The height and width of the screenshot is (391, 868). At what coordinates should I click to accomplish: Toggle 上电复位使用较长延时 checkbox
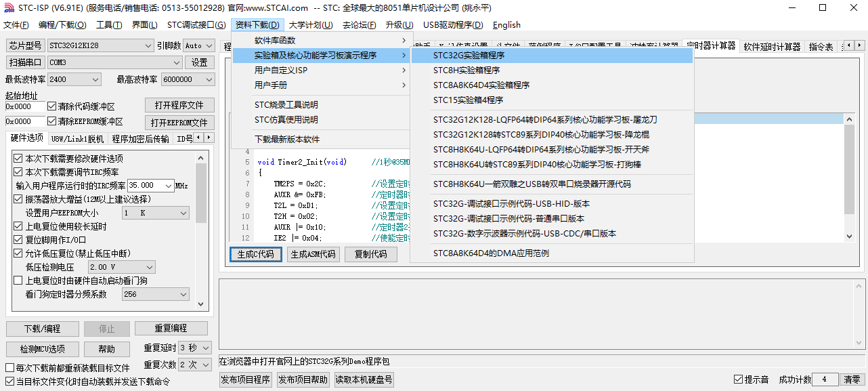click(x=60, y=226)
